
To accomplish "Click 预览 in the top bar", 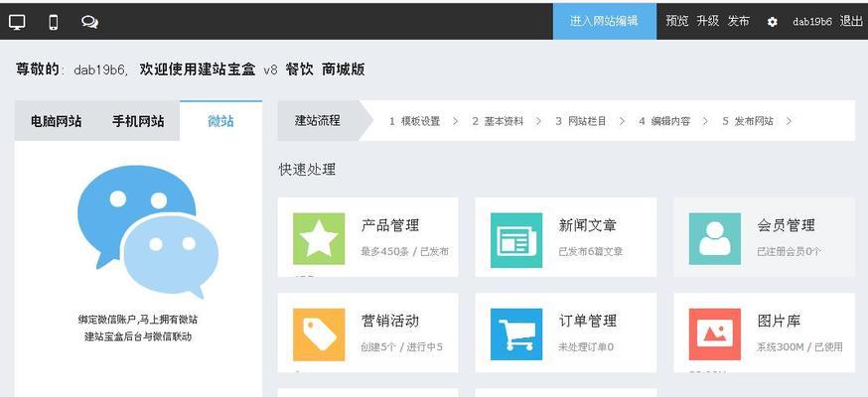I will click(677, 21).
